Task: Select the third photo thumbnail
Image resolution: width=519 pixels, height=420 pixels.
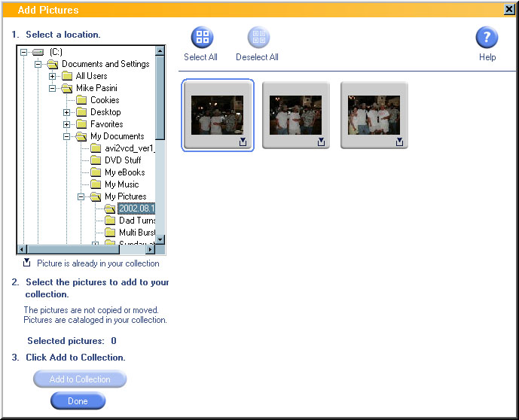Action: click(x=374, y=115)
